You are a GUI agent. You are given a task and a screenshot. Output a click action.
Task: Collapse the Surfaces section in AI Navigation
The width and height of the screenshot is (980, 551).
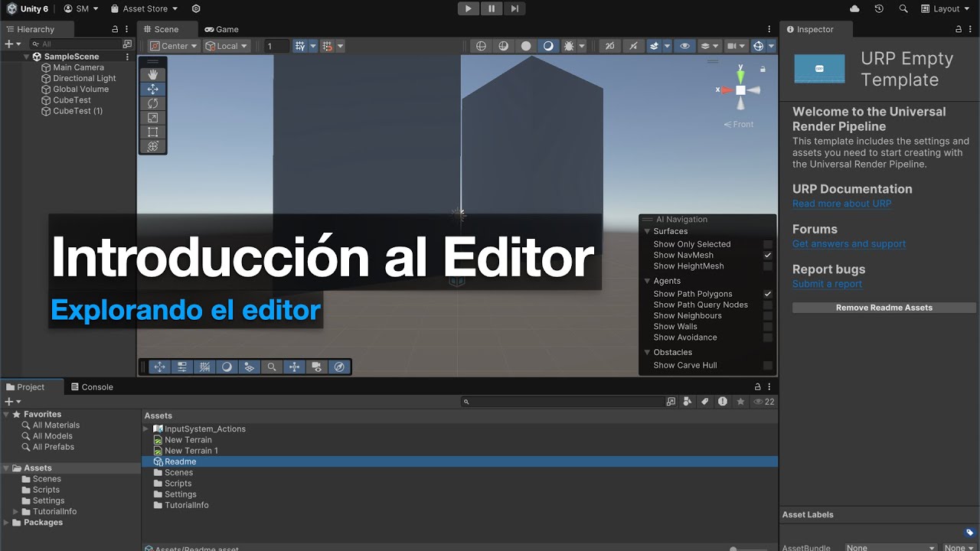647,231
